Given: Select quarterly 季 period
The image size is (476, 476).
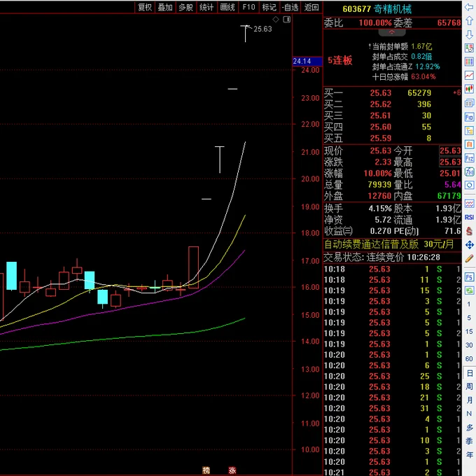Looking at the screenshot, I should [469, 441].
